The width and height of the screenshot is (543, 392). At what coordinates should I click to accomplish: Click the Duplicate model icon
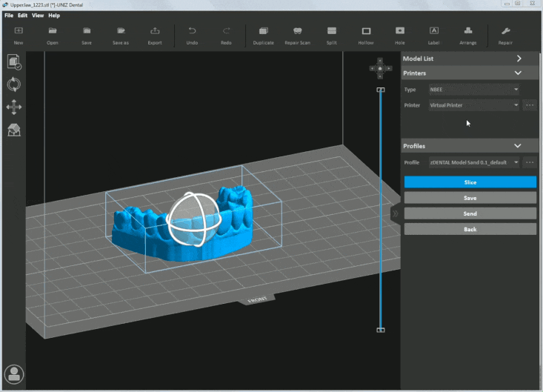[x=263, y=31]
